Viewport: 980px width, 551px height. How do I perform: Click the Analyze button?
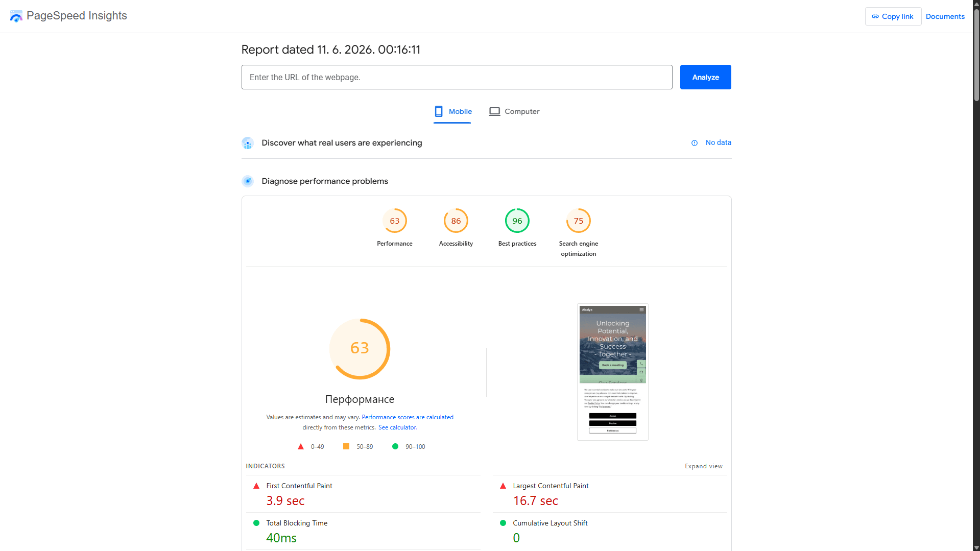coord(705,77)
